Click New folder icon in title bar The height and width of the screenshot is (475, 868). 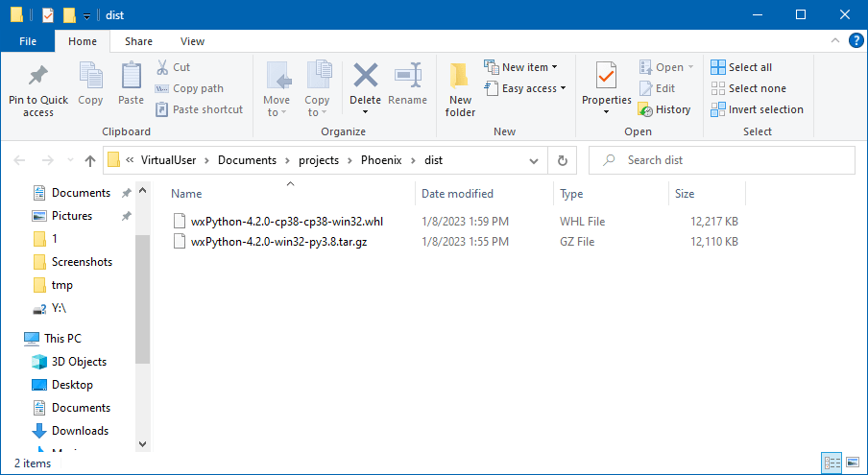click(x=69, y=15)
